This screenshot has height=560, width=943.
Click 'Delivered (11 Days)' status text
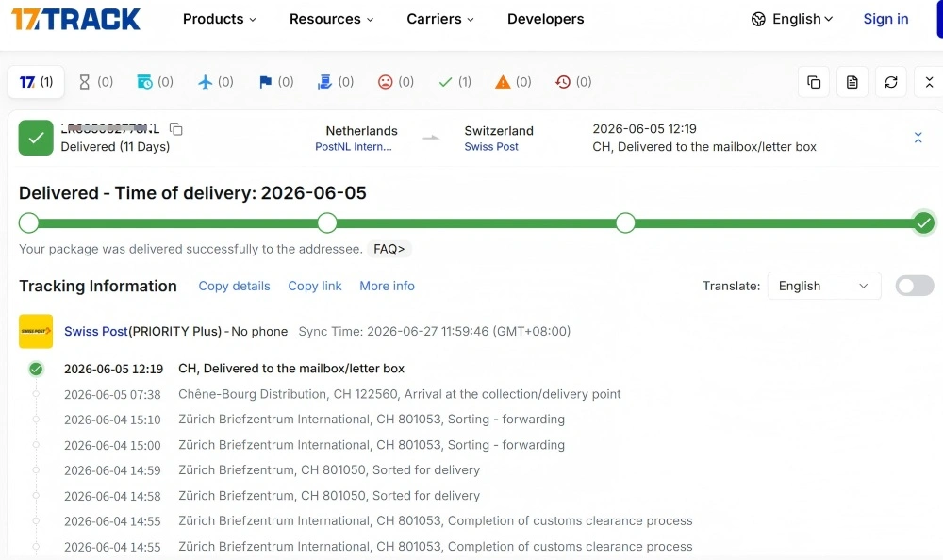(115, 147)
